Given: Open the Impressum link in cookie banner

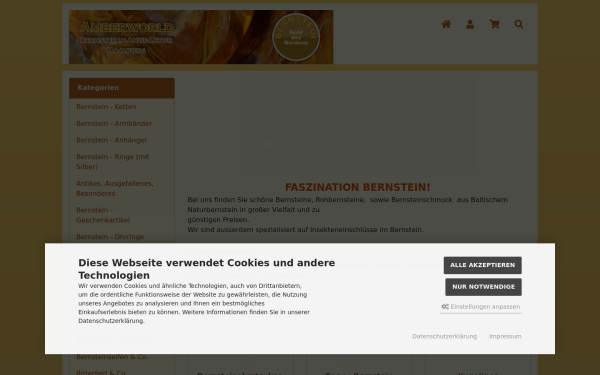Looking at the screenshot, I should (505, 336).
